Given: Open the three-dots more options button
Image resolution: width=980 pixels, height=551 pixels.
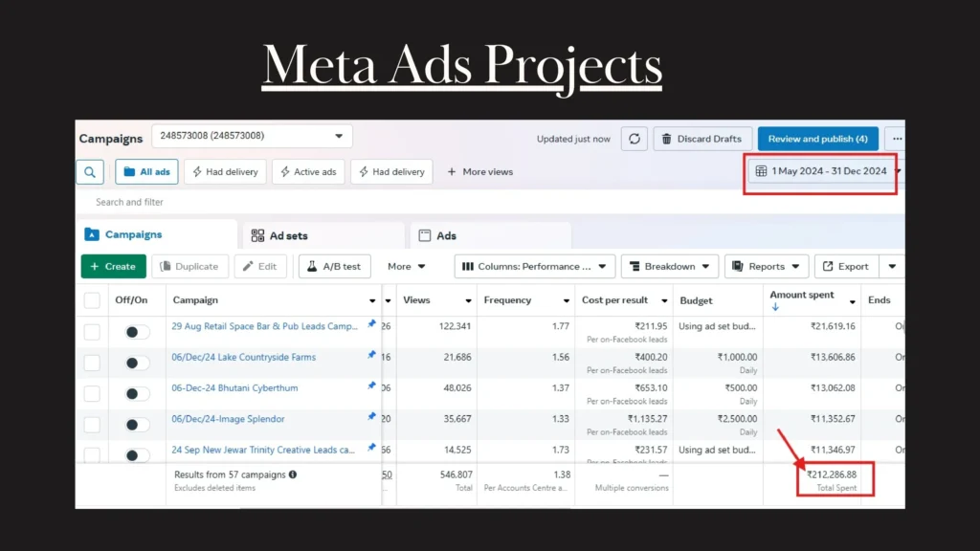Looking at the screenshot, I should coord(894,139).
